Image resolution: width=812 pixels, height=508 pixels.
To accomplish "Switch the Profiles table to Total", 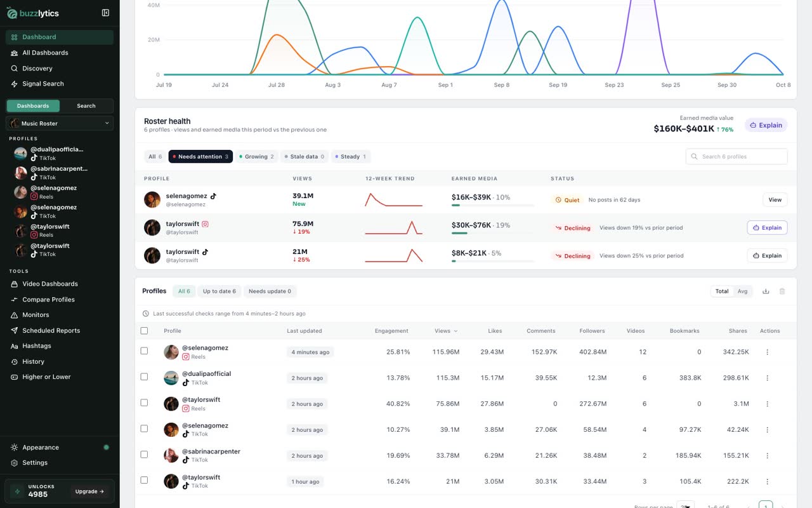I will (x=722, y=291).
